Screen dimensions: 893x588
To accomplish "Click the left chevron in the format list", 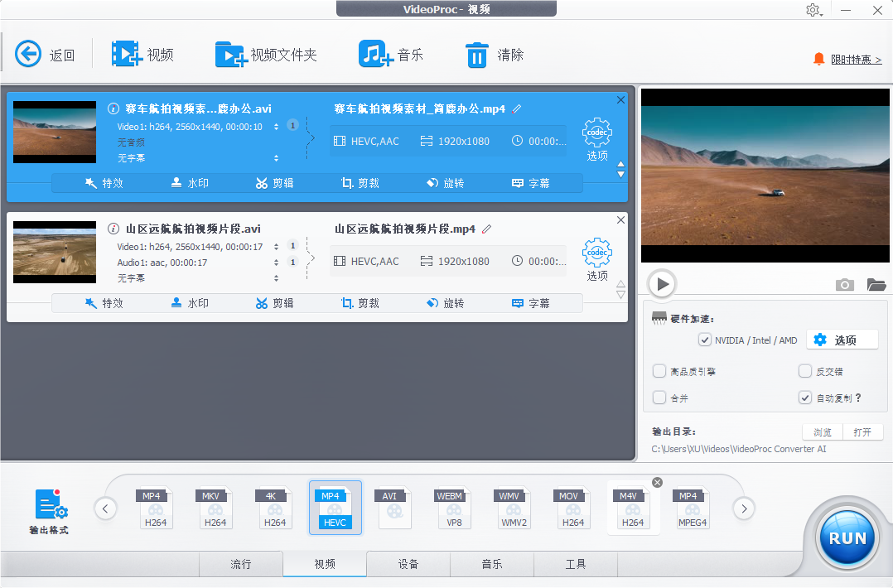I will [105, 508].
